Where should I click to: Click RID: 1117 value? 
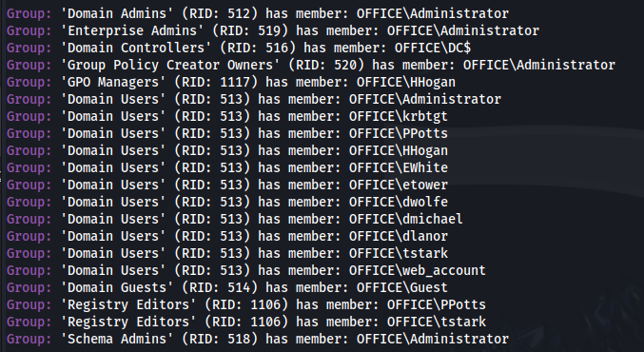pyautogui.click(x=216, y=82)
